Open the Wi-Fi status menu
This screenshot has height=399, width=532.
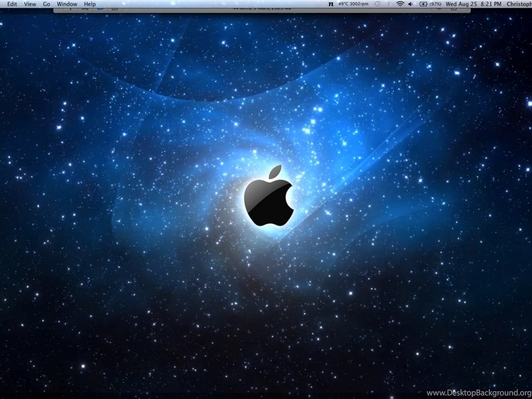[x=400, y=4]
